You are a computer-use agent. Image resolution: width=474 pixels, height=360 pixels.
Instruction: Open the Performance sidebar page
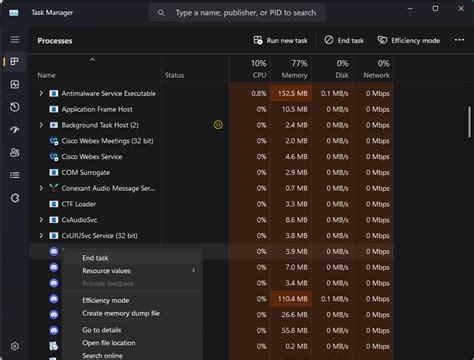pyautogui.click(x=15, y=84)
